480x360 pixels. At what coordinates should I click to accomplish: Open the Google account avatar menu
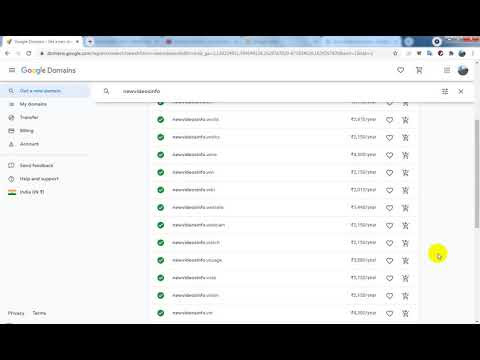click(x=463, y=70)
